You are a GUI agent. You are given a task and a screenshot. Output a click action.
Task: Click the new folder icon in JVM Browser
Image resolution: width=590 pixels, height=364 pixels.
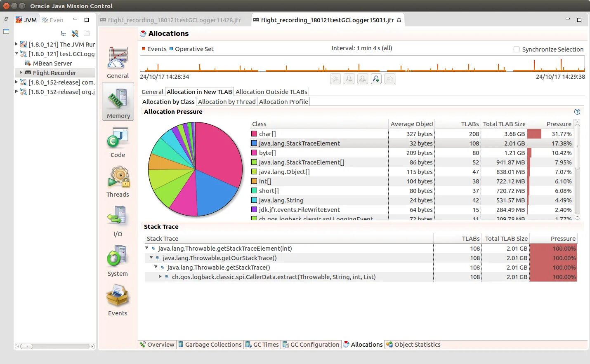coord(87,33)
